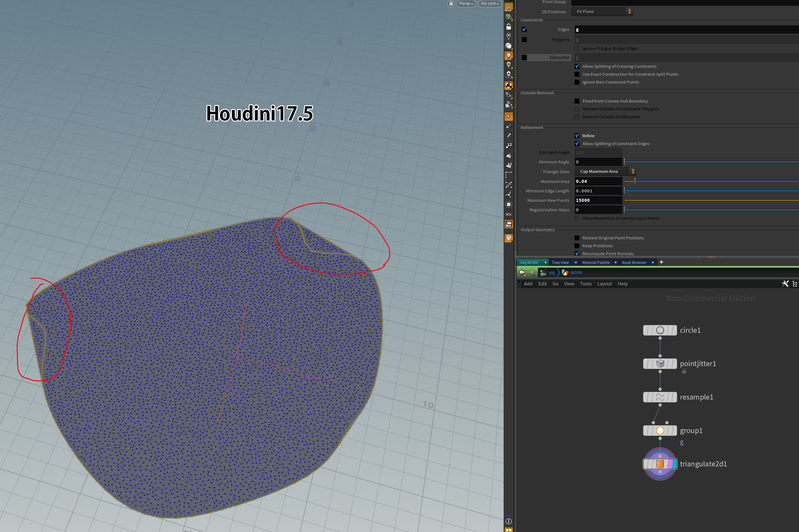Toggle Allow Splitting of Crossing Constraints
The image size is (799, 532).
577,67
